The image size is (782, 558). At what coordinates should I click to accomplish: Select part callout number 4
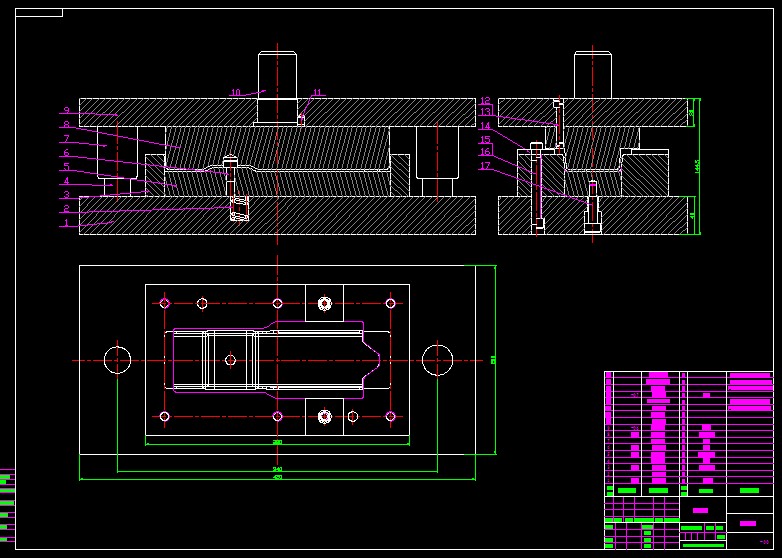(66, 181)
